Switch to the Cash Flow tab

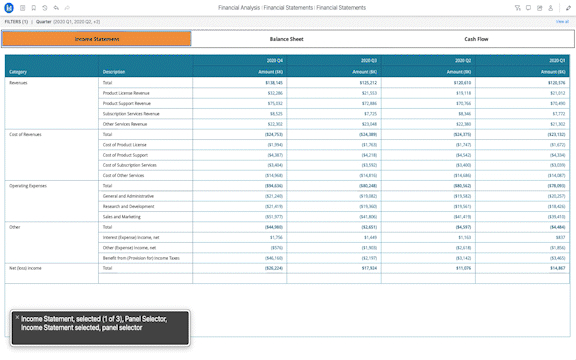(x=476, y=39)
